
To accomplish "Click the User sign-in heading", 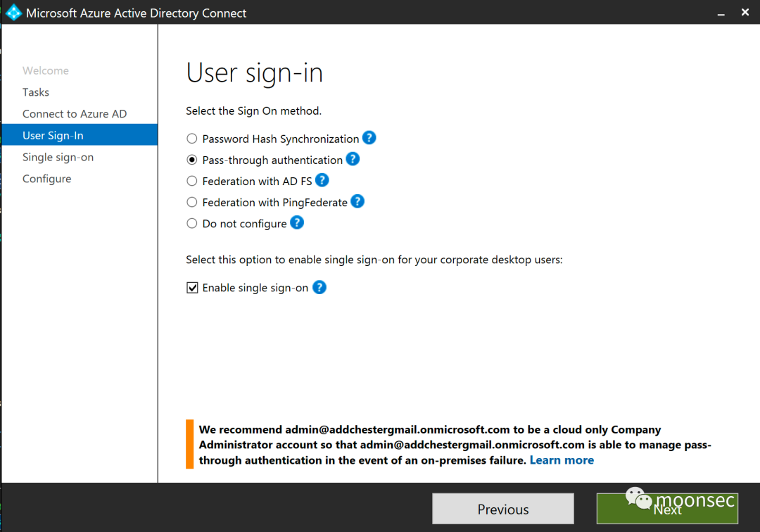I will [255, 74].
